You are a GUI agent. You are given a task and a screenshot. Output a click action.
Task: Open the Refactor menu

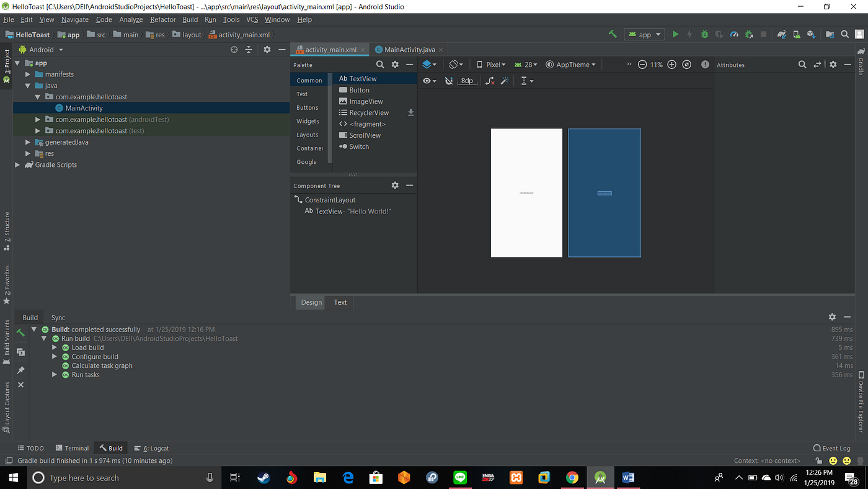(162, 19)
